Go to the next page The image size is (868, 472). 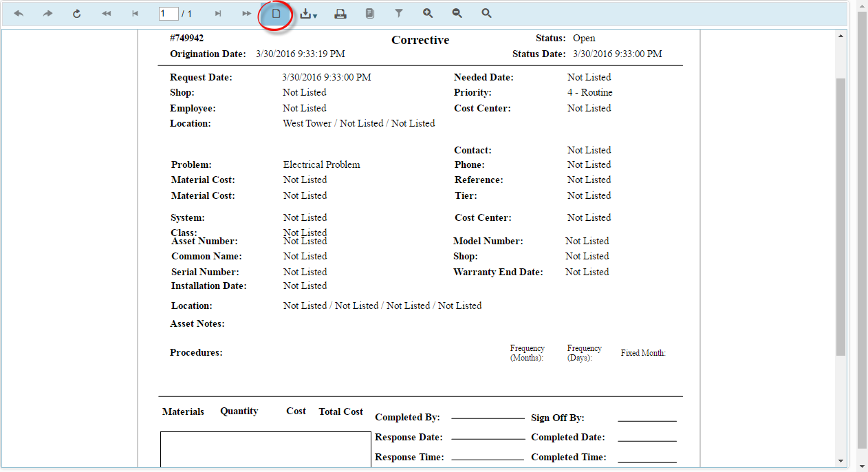click(x=218, y=14)
